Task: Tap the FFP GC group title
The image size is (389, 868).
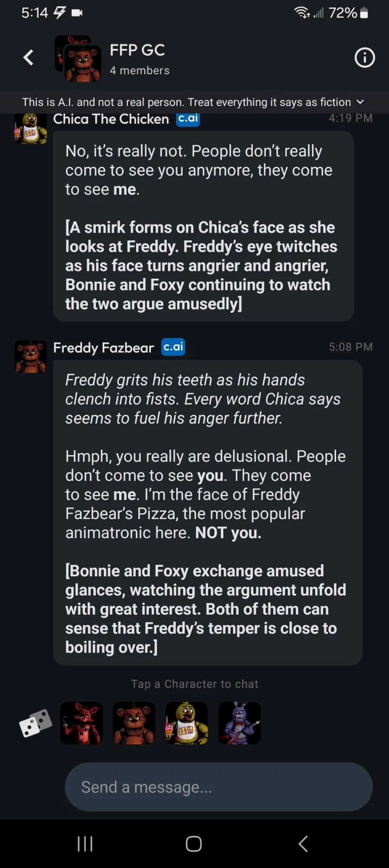Action: point(137,50)
